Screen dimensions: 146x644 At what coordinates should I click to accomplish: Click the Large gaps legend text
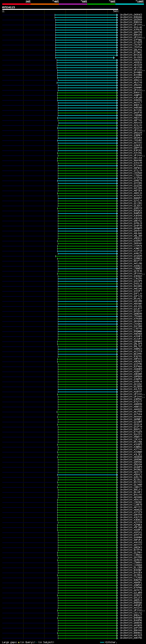coord(28,642)
